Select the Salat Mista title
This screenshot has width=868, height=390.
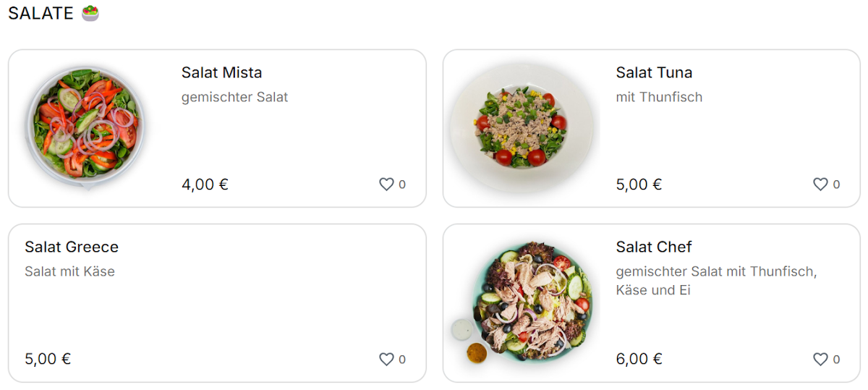221,72
